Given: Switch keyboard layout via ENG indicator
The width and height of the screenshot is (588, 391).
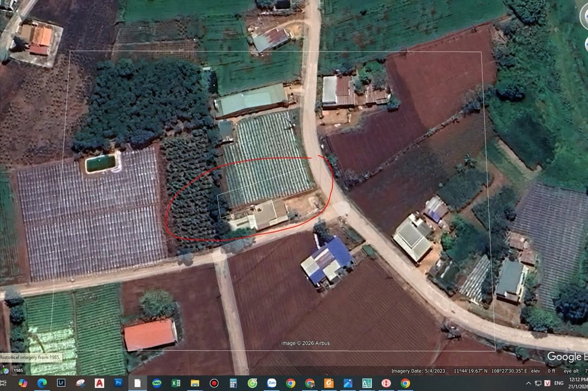Looking at the screenshot, I should pos(558,383).
